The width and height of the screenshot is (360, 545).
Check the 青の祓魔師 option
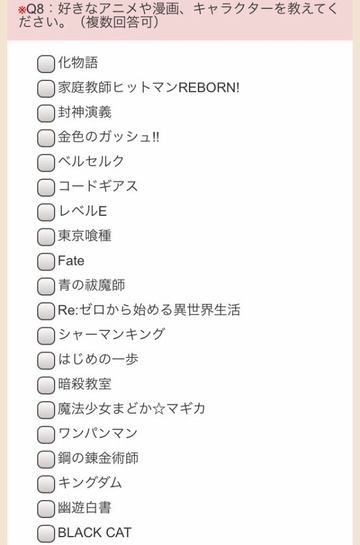tap(46, 286)
